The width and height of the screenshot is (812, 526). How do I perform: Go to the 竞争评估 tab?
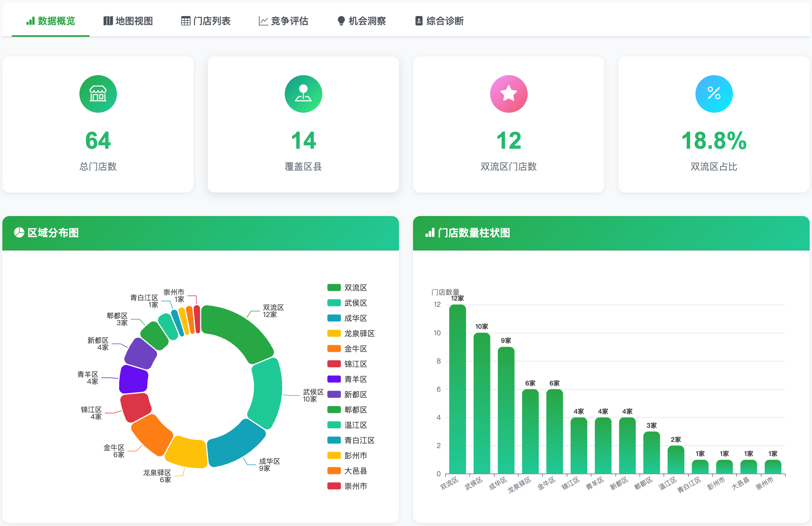point(284,21)
